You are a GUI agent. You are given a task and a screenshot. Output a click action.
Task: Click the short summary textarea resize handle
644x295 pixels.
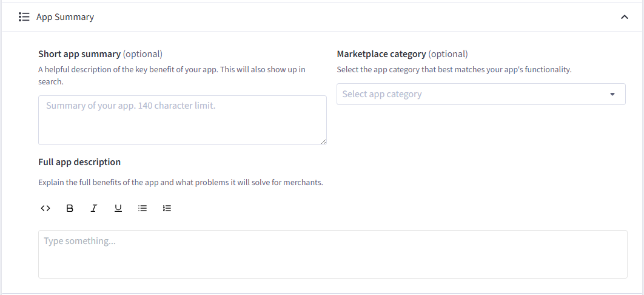coord(323,141)
